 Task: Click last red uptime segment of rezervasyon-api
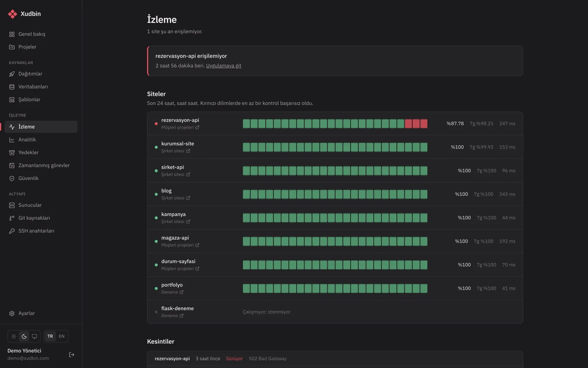424,124
